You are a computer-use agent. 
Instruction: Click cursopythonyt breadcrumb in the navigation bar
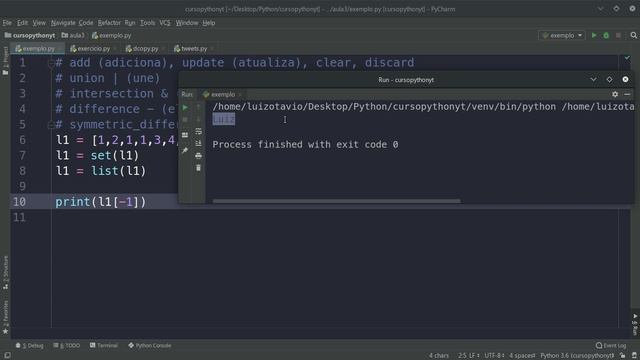tap(30, 36)
